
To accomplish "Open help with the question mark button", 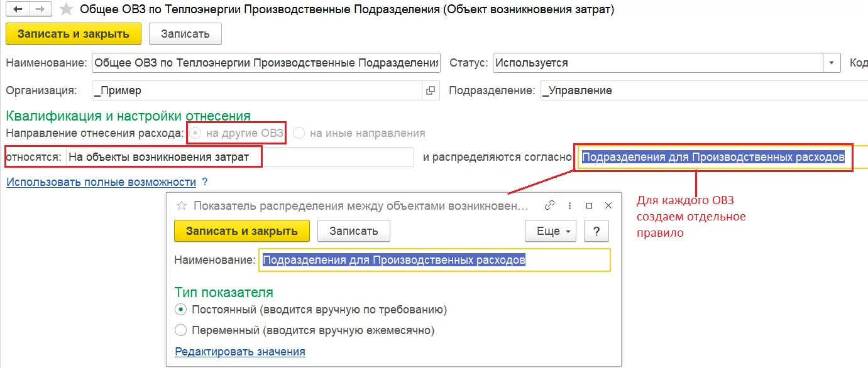I will (x=596, y=230).
